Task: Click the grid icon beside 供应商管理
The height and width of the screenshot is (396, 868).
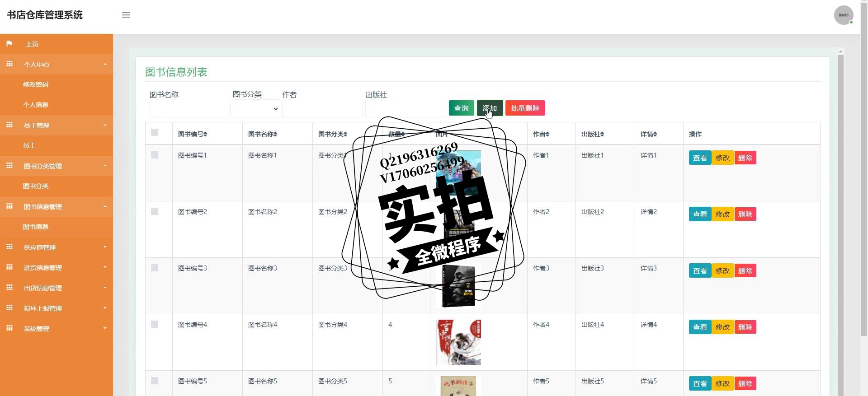Action: 9,247
